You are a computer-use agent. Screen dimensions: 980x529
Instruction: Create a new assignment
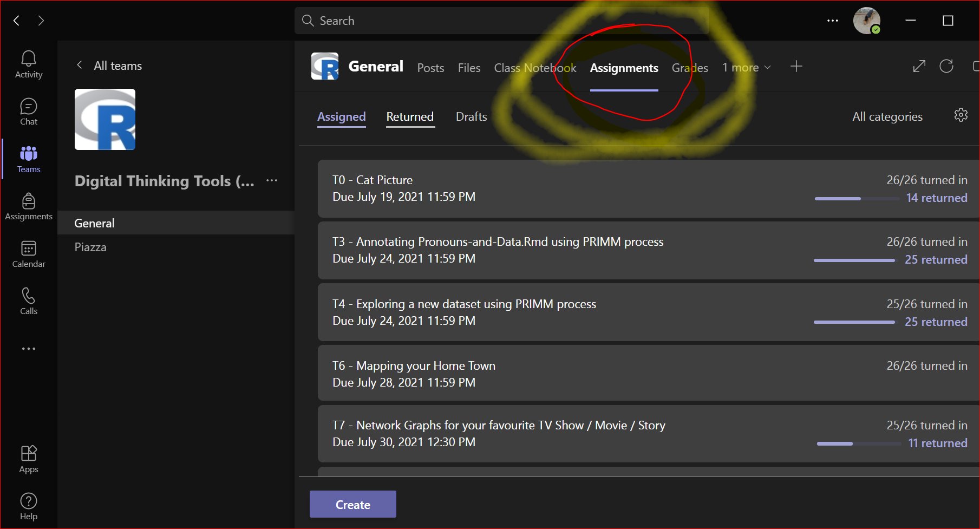tap(353, 504)
